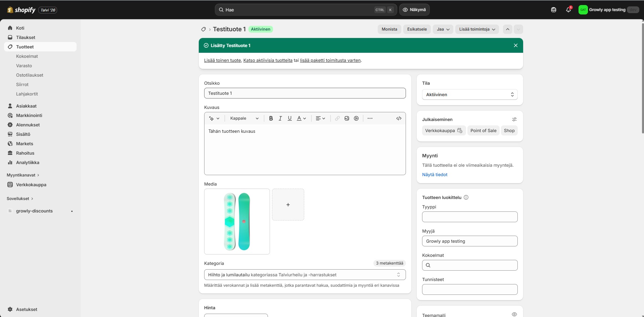Switch to the Markkinointi section

(x=29, y=115)
